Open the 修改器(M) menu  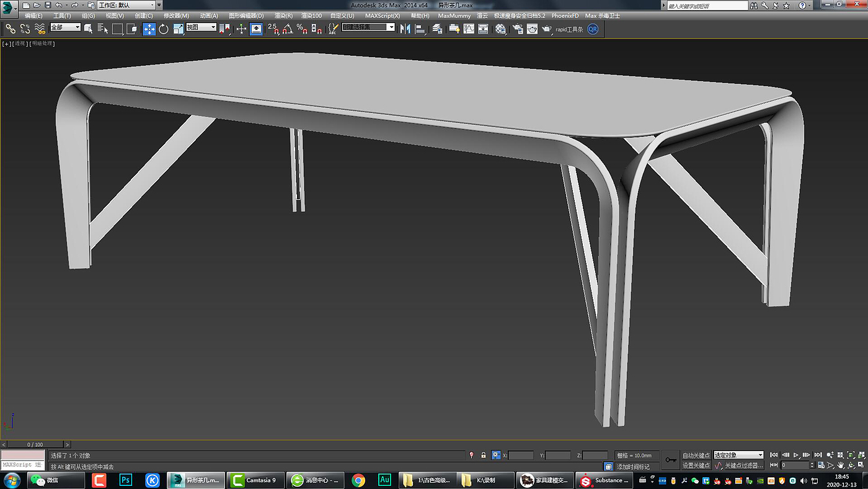[x=176, y=16]
